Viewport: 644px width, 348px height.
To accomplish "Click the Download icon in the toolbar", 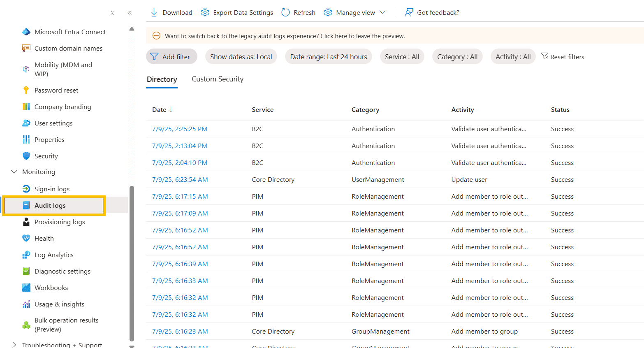I will [154, 12].
